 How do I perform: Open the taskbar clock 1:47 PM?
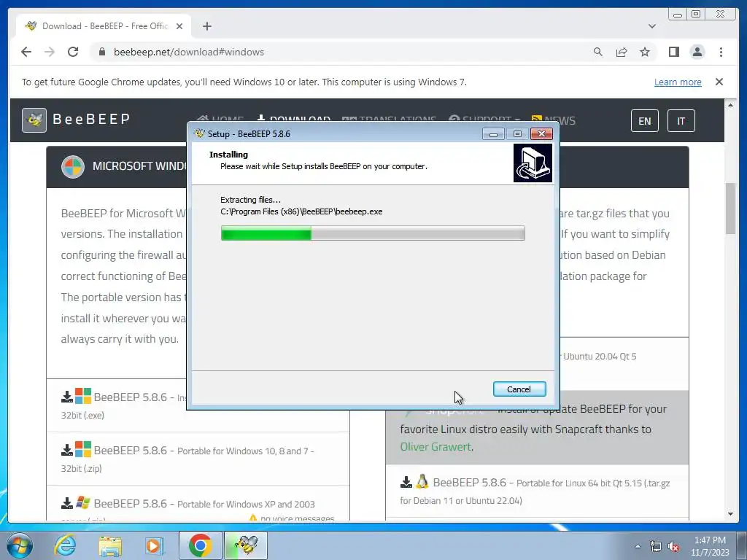[710, 546]
